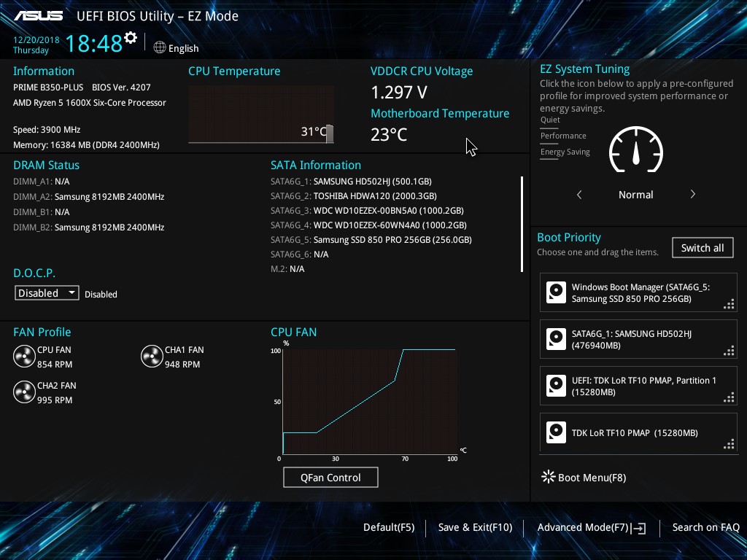The height and width of the screenshot is (560, 747).
Task: Click Save & Exit(F10)
Action: 475,527
